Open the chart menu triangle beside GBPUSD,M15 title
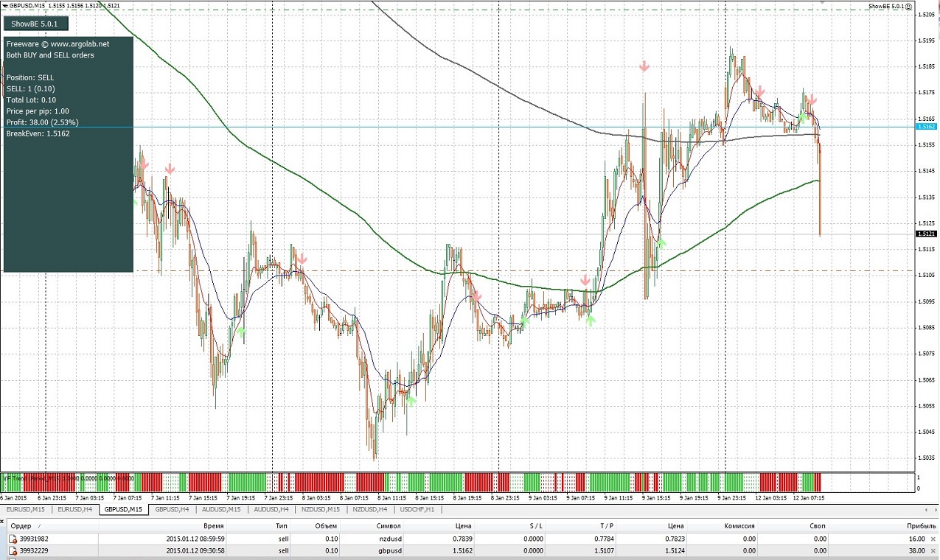Screen dimensions: 940x560 [4, 5]
